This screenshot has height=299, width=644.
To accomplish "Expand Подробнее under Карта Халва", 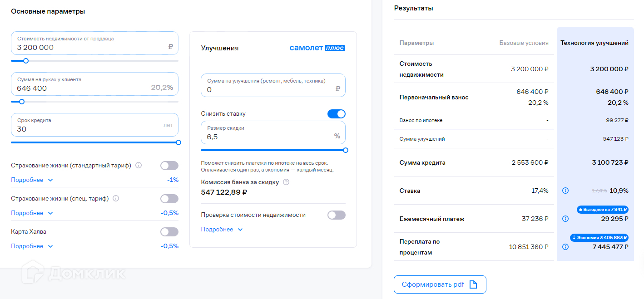I will click(x=32, y=246).
